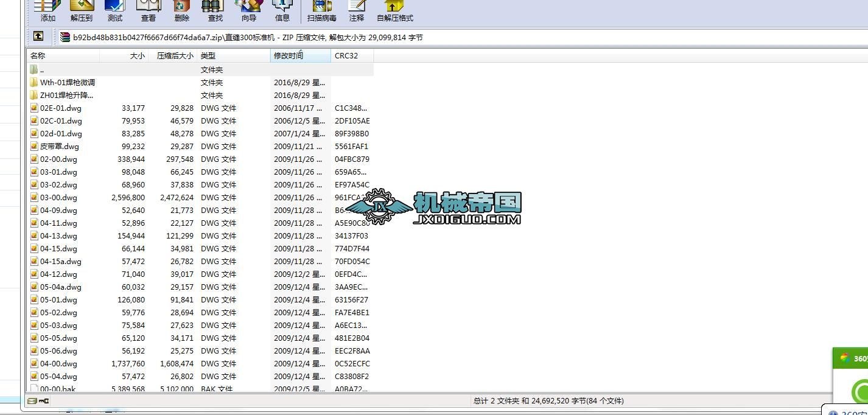
Task: Sort files by the 大小 column
Action: pos(138,55)
